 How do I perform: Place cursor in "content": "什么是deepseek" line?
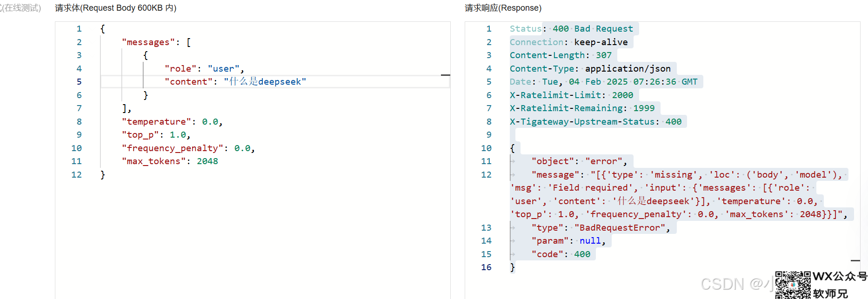235,82
